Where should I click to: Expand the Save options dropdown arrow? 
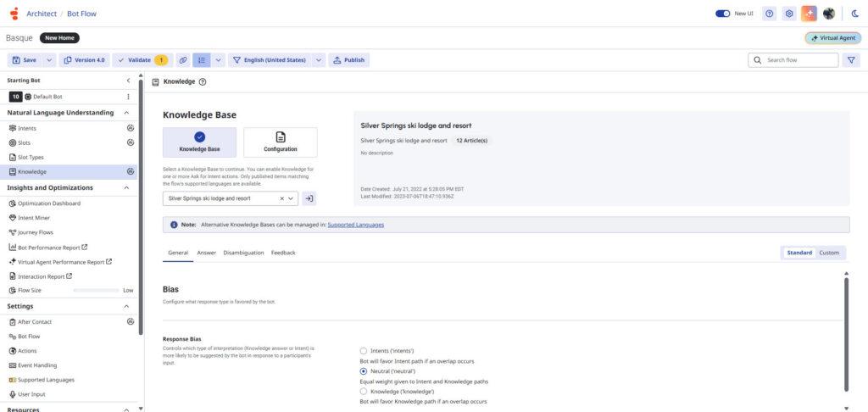[x=49, y=60]
